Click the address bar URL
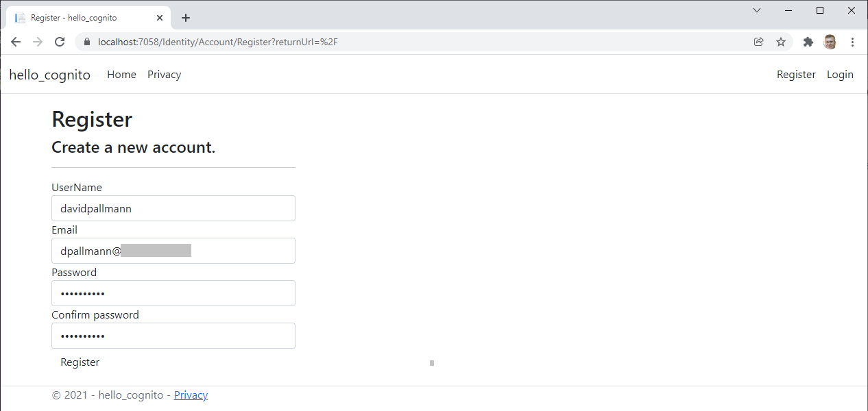 point(218,42)
